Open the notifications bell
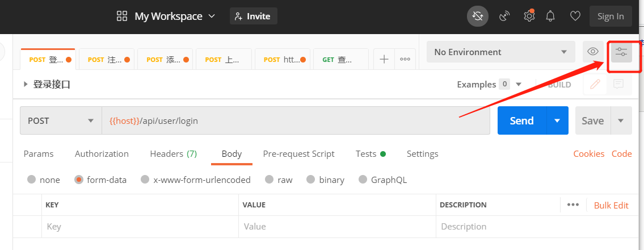644x250 pixels. (x=550, y=16)
